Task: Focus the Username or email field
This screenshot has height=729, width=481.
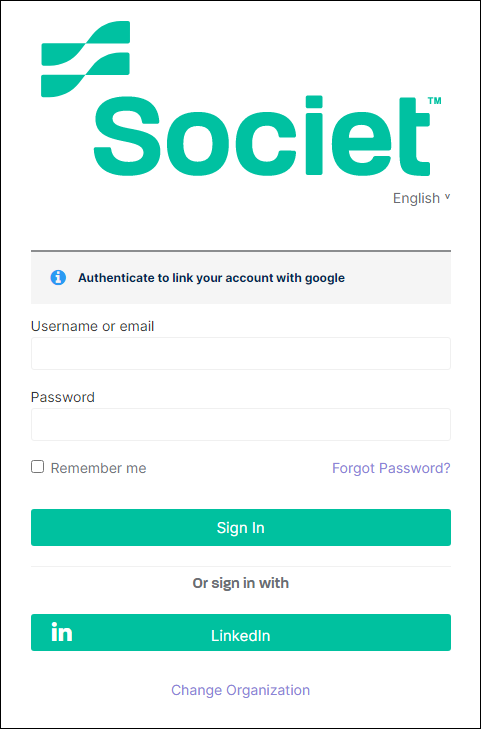Action: (x=241, y=354)
